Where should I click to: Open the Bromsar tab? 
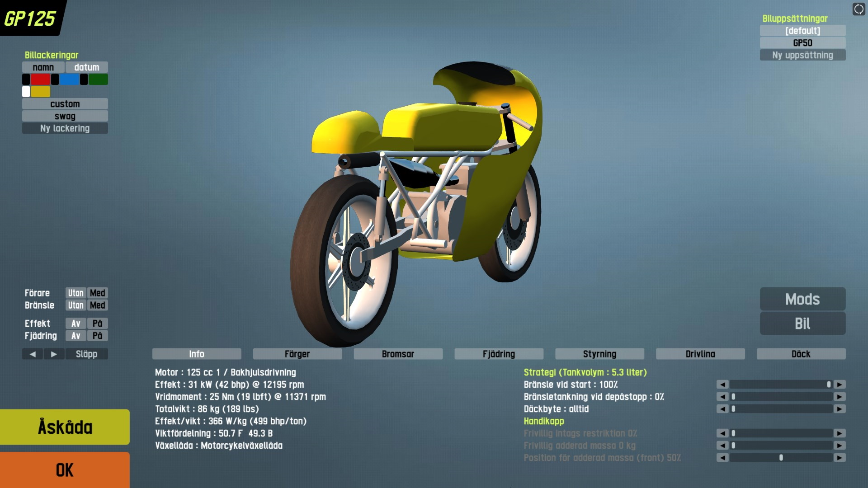pyautogui.click(x=398, y=354)
